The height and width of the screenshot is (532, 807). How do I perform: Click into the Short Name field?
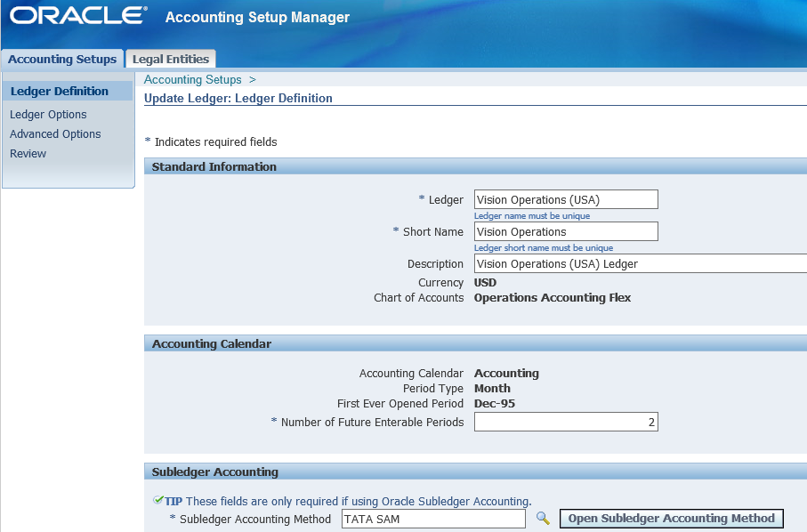point(566,232)
